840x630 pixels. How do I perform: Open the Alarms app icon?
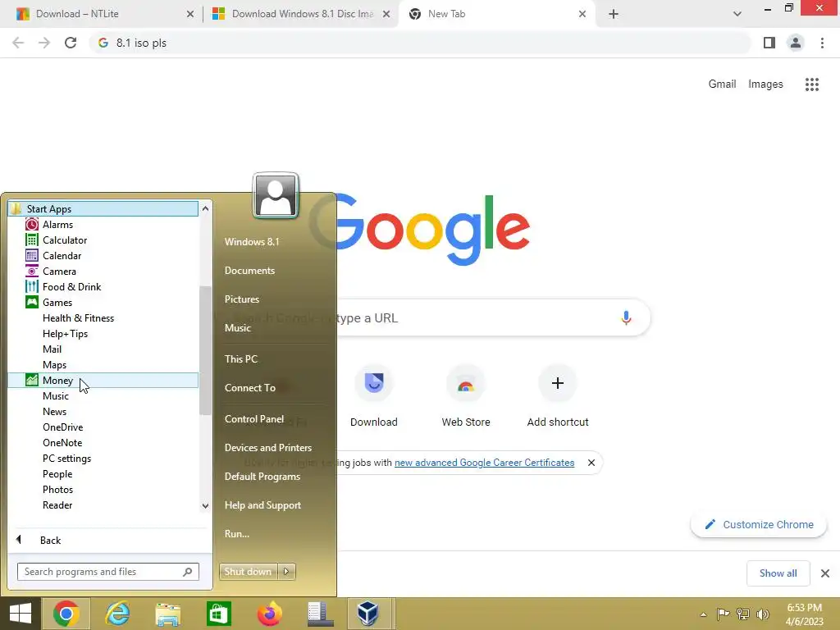[32, 225]
